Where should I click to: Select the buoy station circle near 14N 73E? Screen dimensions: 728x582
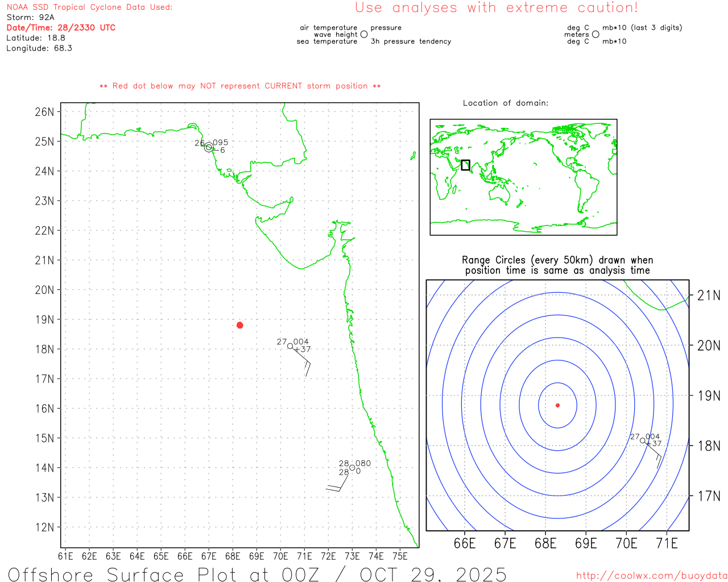click(352, 468)
